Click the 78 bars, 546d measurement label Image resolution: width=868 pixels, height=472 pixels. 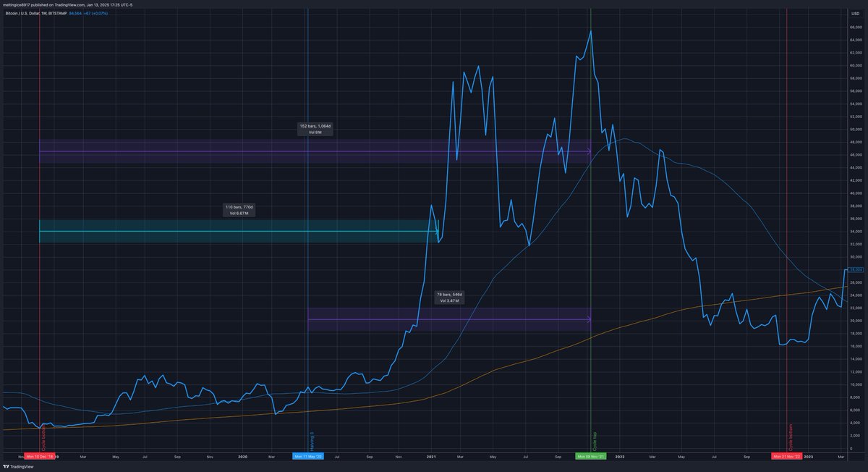[x=449, y=298]
